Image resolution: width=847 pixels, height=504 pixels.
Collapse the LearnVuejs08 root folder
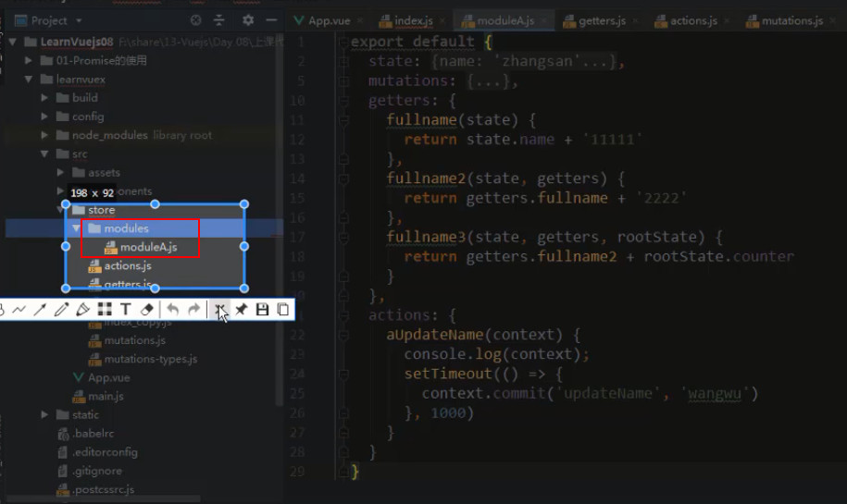tap(12, 42)
